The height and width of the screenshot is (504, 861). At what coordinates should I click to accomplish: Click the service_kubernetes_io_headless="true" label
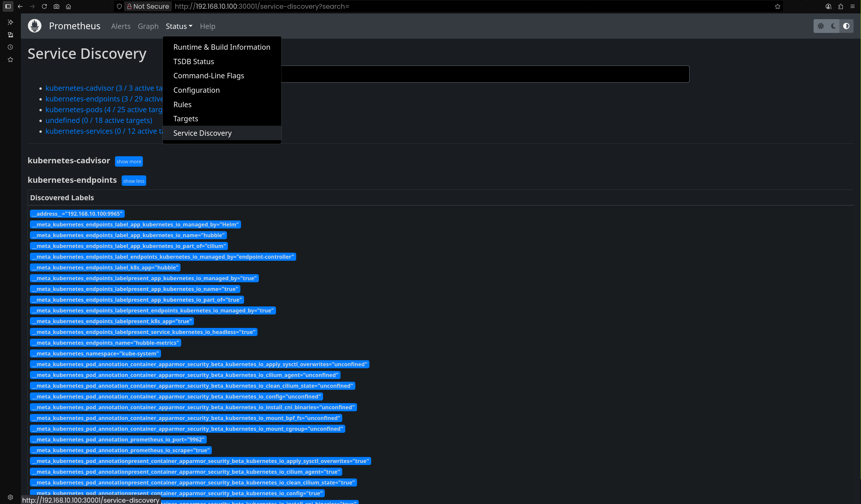tap(144, 332)
